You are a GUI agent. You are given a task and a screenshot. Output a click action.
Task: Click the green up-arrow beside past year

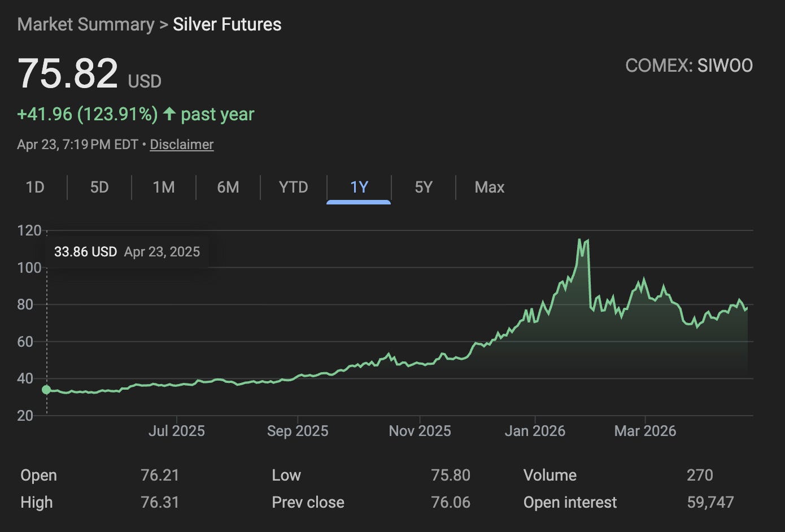pyautogui.click(x=169, y=114)
